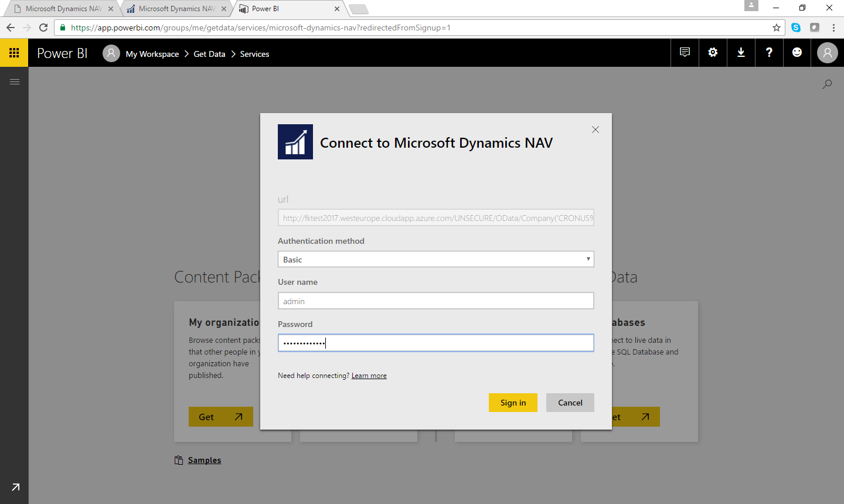
Task: Cancel the connection dialog
Action: (570, 403)
